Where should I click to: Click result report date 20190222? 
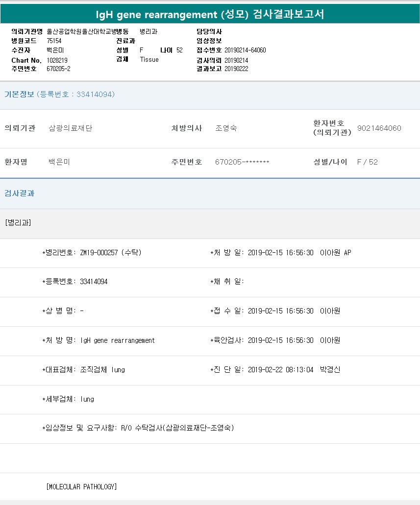pyautogui.click(x=236, y=69)
